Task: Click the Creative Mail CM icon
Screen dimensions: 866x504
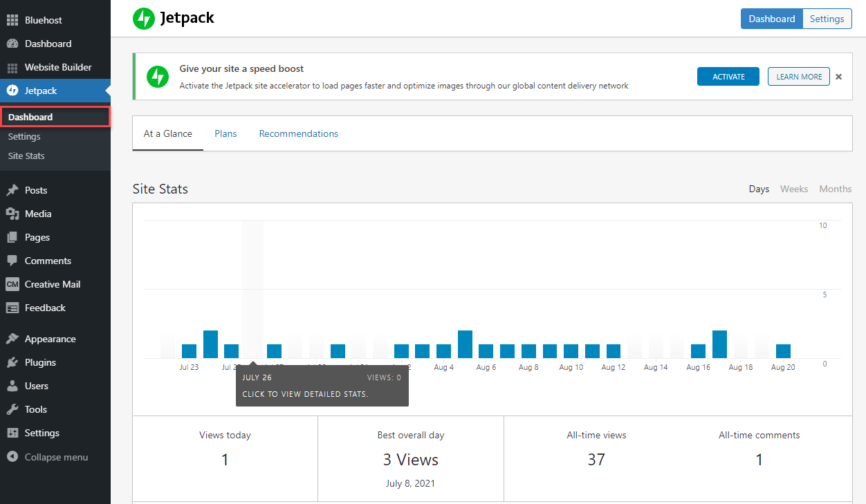Action: pos(12,284)
